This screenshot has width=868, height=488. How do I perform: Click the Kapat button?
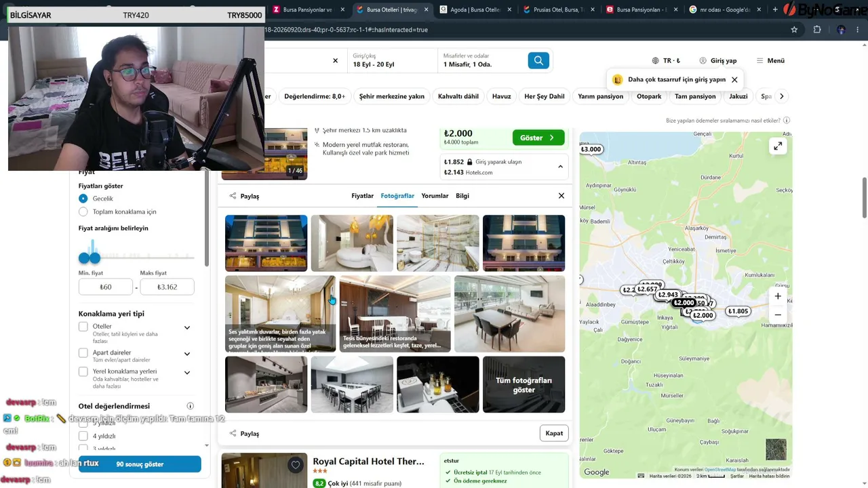point(554,433)
